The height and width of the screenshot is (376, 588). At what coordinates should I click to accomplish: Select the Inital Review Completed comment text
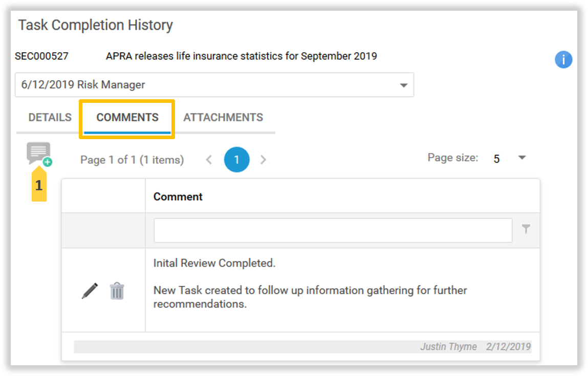pyautogui.click(x=214, y=263)
